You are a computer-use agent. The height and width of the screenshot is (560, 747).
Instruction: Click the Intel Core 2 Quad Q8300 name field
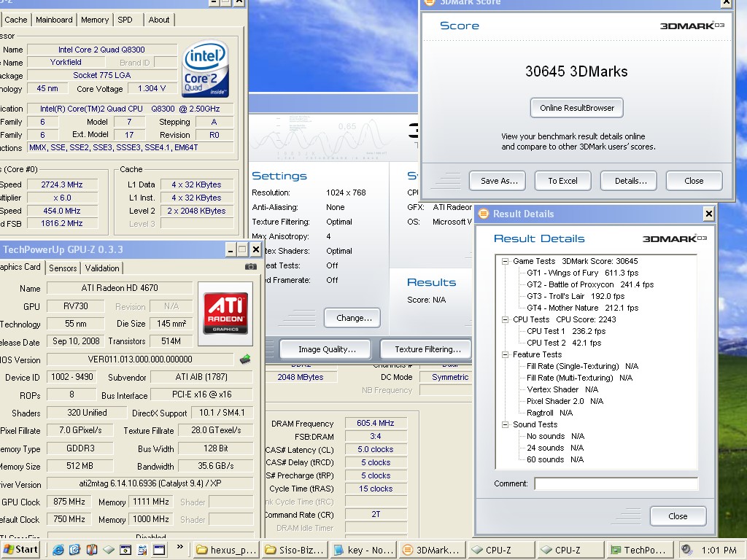(x=101, y=50)
